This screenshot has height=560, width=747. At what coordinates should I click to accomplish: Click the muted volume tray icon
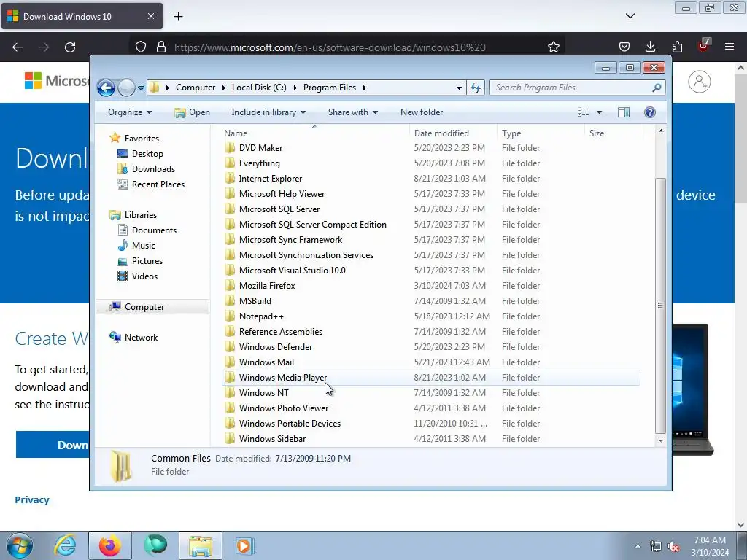[673, 547]
